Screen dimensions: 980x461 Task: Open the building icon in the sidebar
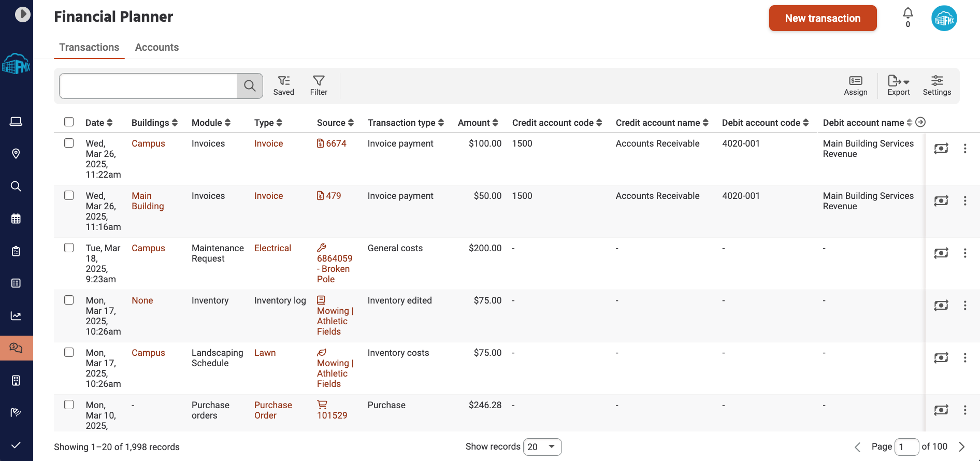[x=16, y=381]
